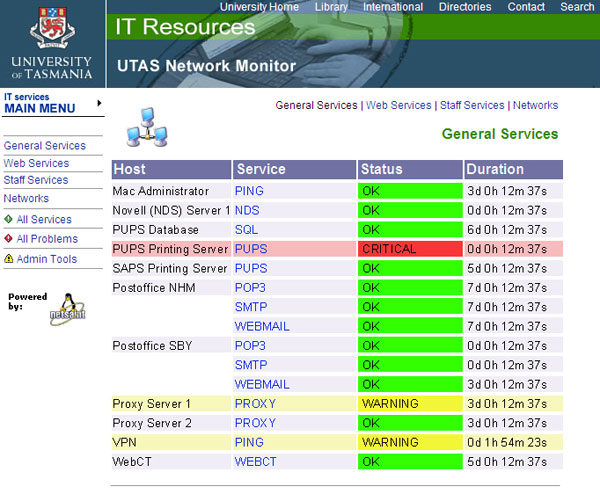Click the Novell (NDS) Server 1 host cell
600x494 pixels.
pyautogui.click(x=171, y=210)
